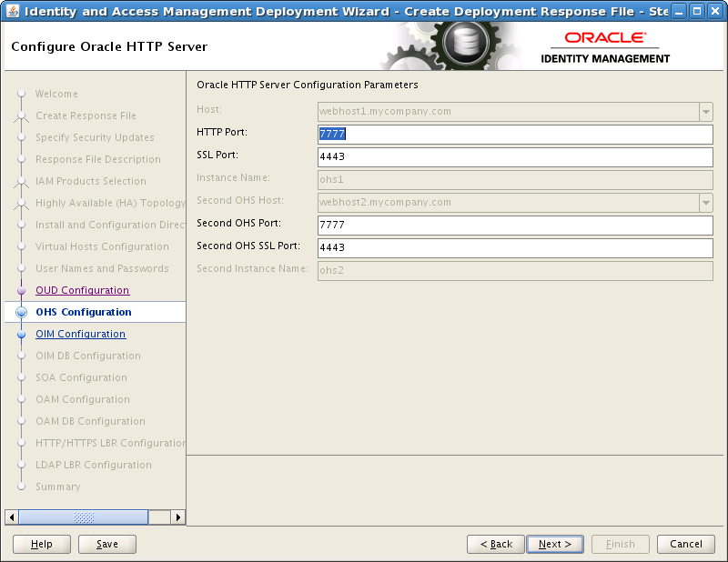The height and width of the screenshot is (562, 728).
Task: Click the LDAP LBR Configuration step
Action: [94, 465]
